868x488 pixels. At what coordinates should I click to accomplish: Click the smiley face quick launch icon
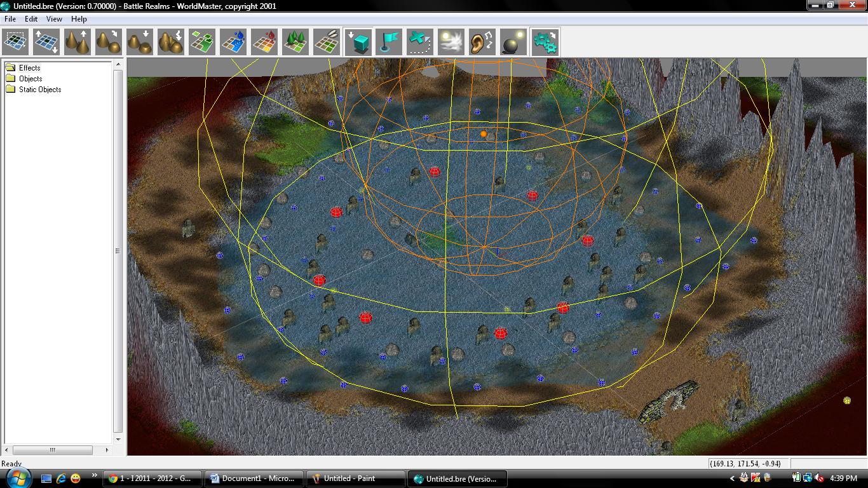[x=76, y=478]
